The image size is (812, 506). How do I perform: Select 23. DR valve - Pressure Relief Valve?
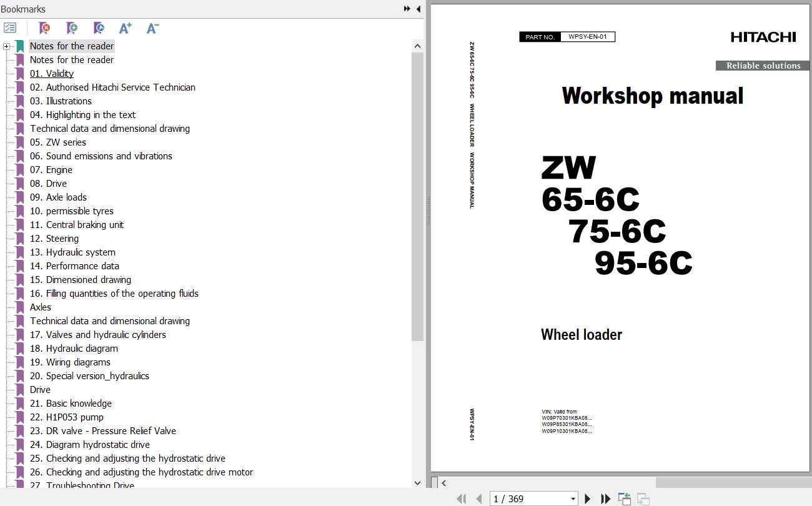click(x=103, y=431)
